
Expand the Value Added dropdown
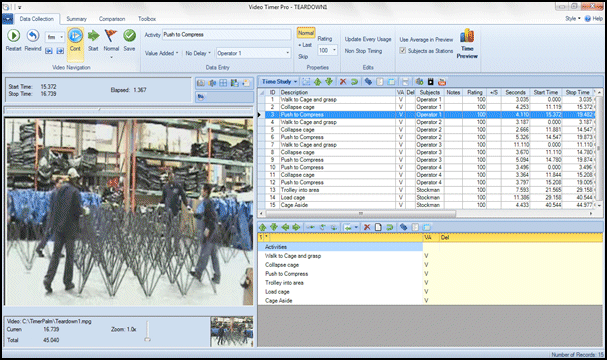pyautogui.click(x=162, y=53)
